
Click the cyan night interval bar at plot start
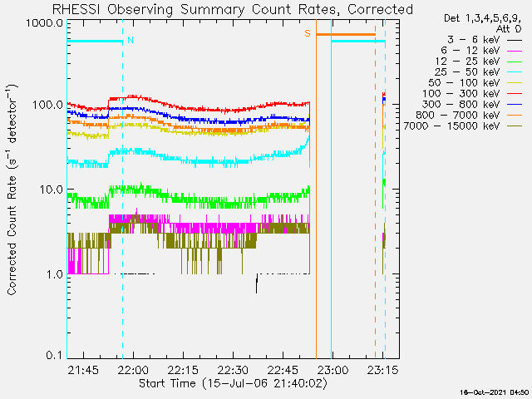(x=95, y=42)
